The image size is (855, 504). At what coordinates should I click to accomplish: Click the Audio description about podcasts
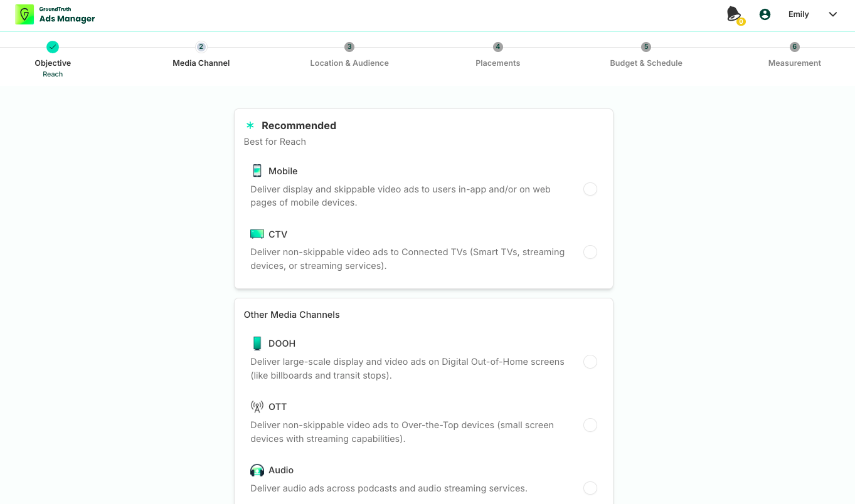389,488
